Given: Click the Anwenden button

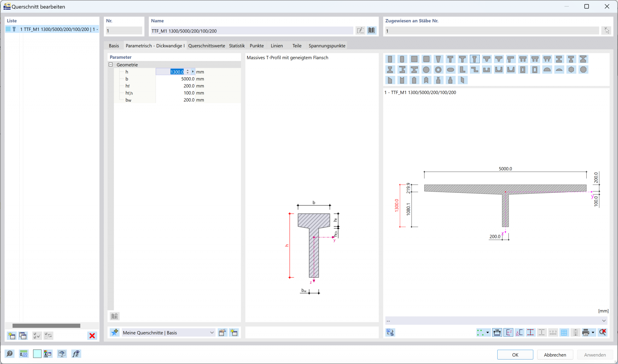Looking at the screenshot, I should pos(595,355).
